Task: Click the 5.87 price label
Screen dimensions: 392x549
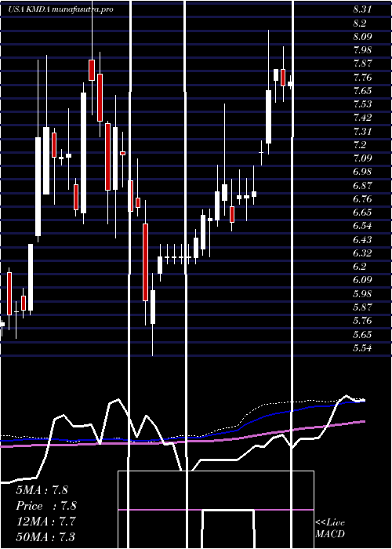Action: (x=362, y=307)
